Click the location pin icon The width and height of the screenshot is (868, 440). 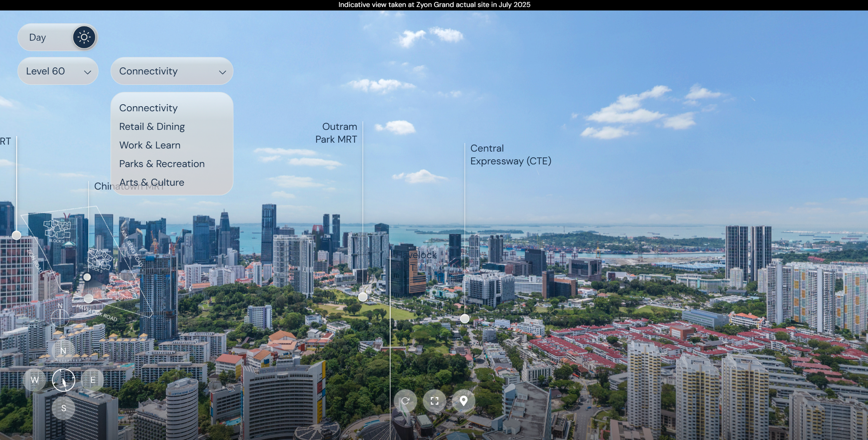pos(463,401)
